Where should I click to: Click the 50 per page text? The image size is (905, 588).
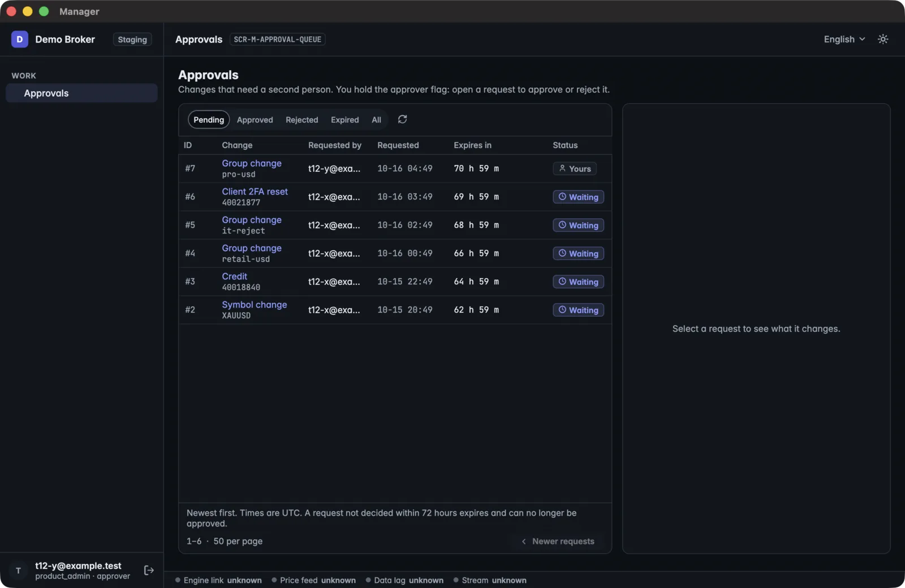pyautogui.click(x=238, y=541)
